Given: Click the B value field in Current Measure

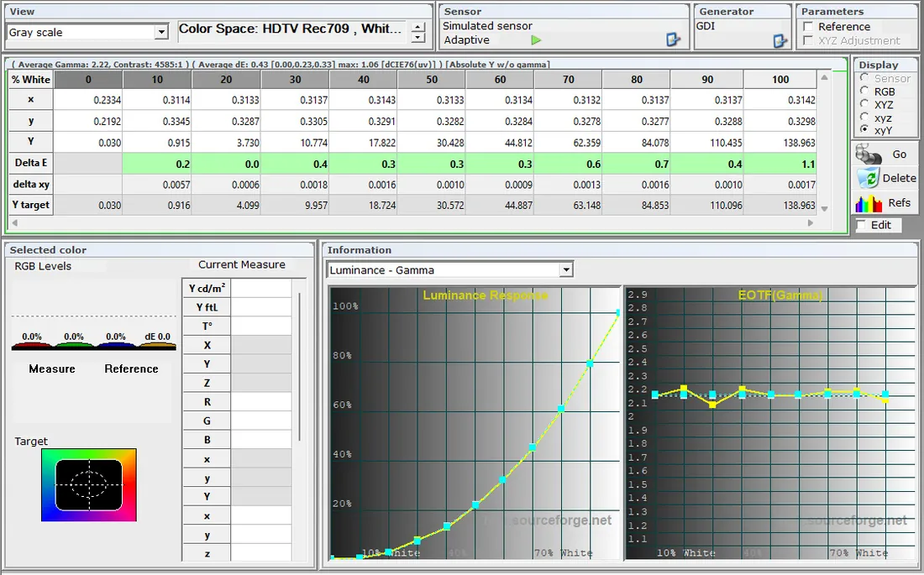Looking at the screenshot, I should (261, 440).
